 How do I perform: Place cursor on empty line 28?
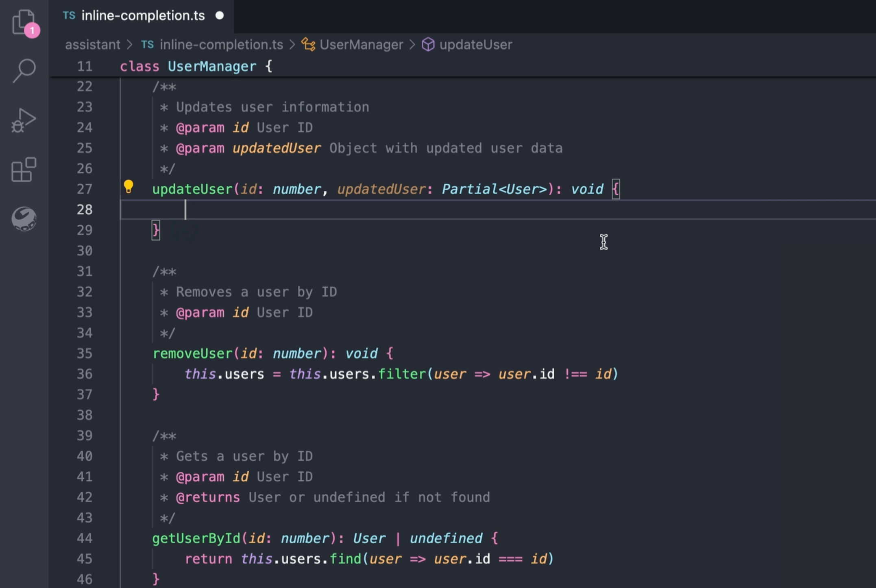click(325, 210)
